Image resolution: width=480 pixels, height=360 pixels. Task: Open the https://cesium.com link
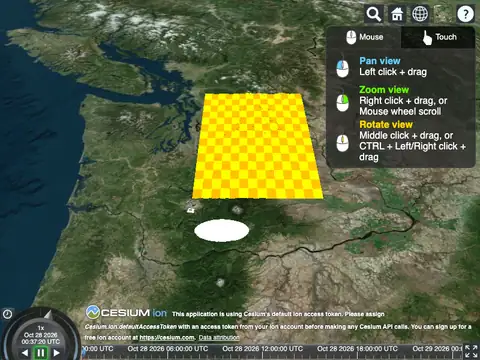pos(167,338)
